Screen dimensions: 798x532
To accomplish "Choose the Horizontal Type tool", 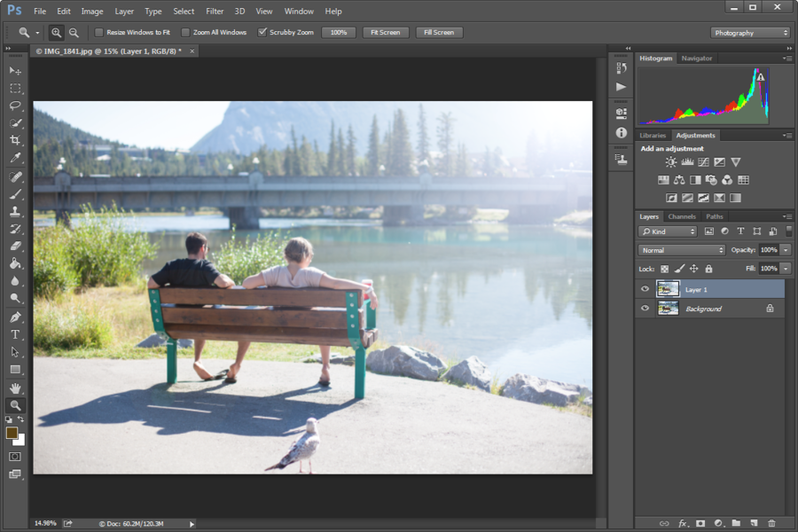I will point(15,334).
